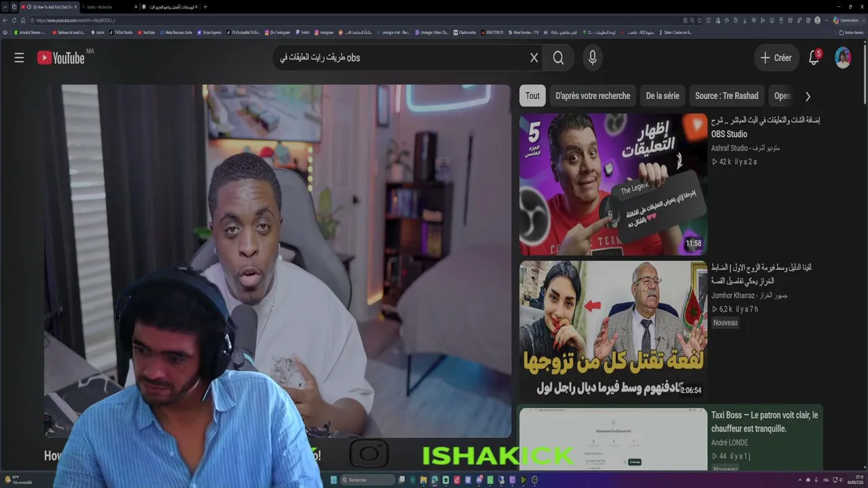Viewport: 868px width, 488px height.
Task: Open a new browser tab
Action: [205, 7]
